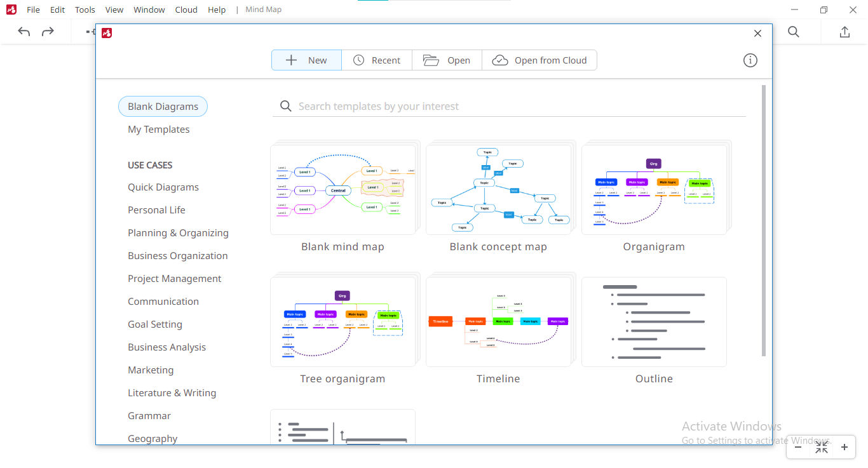The height and width of the screenshot is (468, 868).
Task: Switch to the Open tab
Action: point(447,60)
